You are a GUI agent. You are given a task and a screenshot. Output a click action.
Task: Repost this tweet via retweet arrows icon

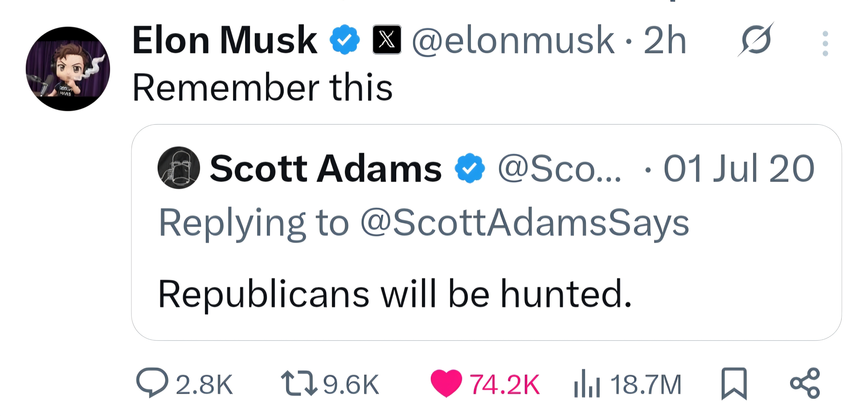(299, 383)
